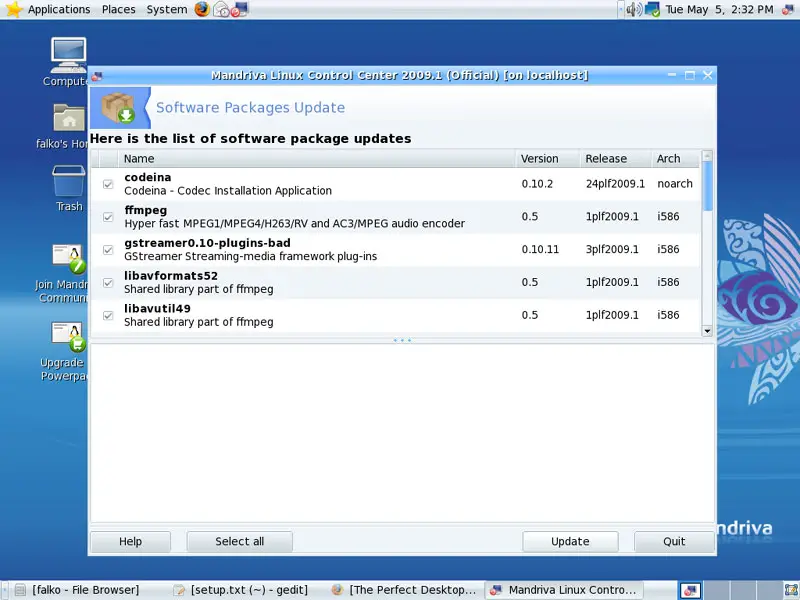Quit the Software Packages Update tool

tap(674, 541)
